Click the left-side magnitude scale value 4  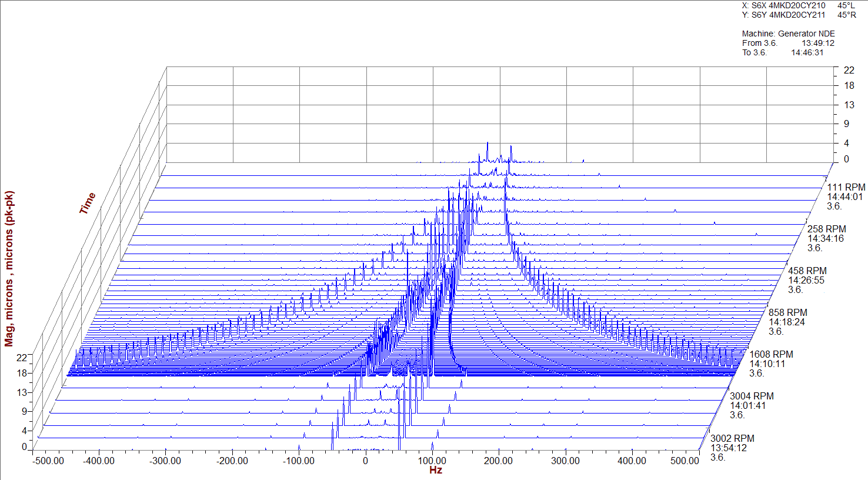[x=24, y=431]
